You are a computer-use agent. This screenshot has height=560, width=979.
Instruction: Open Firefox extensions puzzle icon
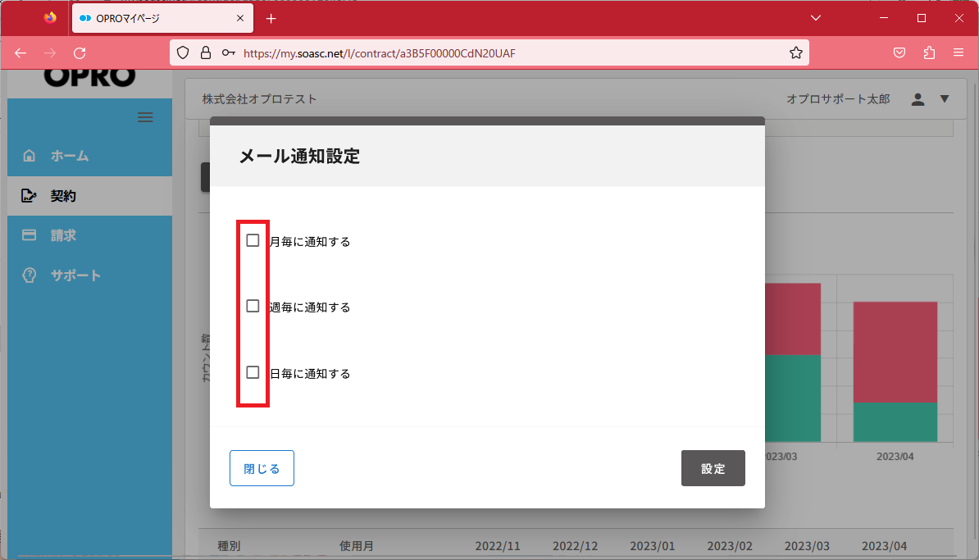tap(929, 53)
